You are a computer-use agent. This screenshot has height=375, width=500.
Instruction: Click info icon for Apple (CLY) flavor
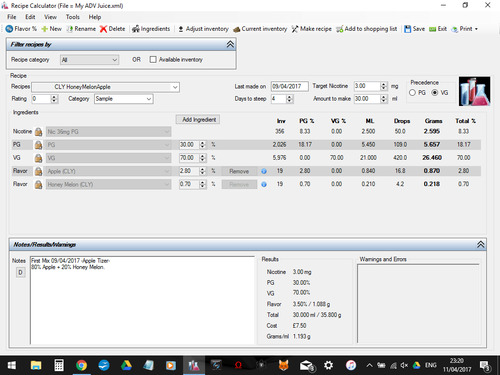(264, 171)
